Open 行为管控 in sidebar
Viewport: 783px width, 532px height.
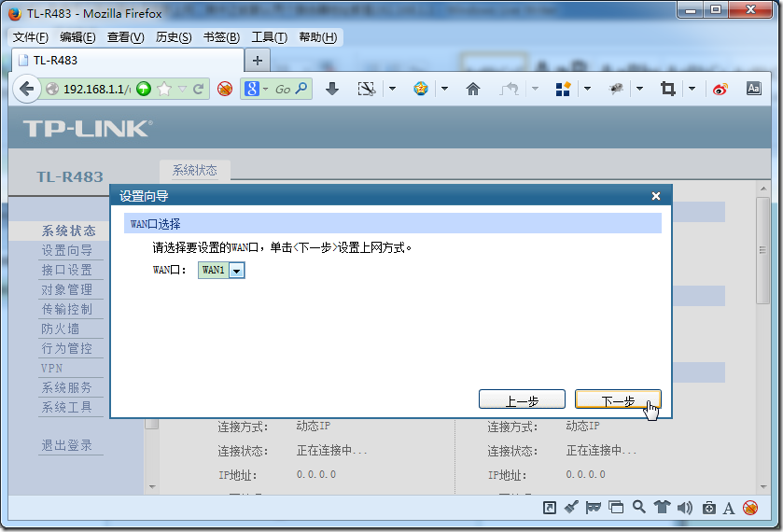click(x=67, y=348)
